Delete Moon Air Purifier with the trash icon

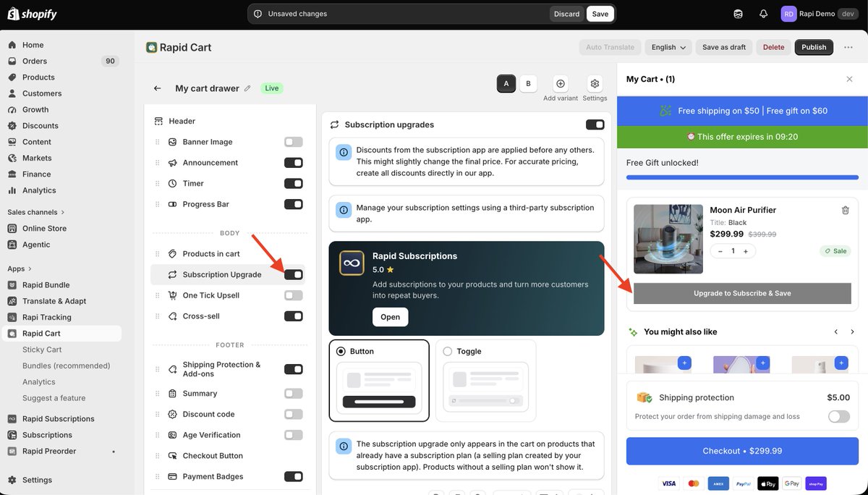845,210
